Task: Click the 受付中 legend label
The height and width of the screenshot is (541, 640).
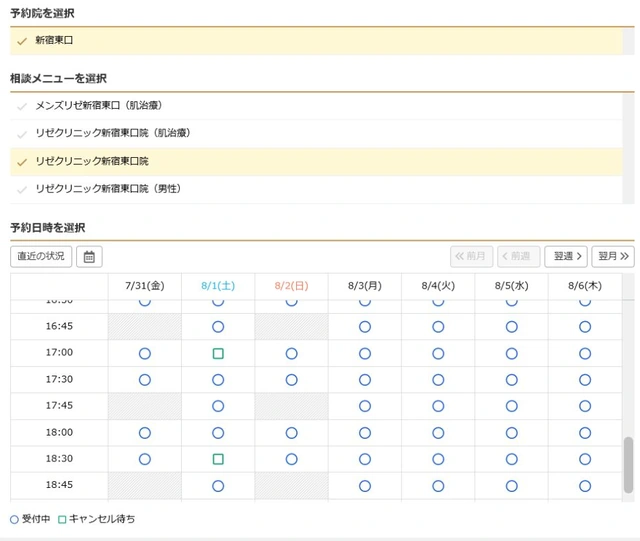Action: pyautogui.click(x=36, y=519)
